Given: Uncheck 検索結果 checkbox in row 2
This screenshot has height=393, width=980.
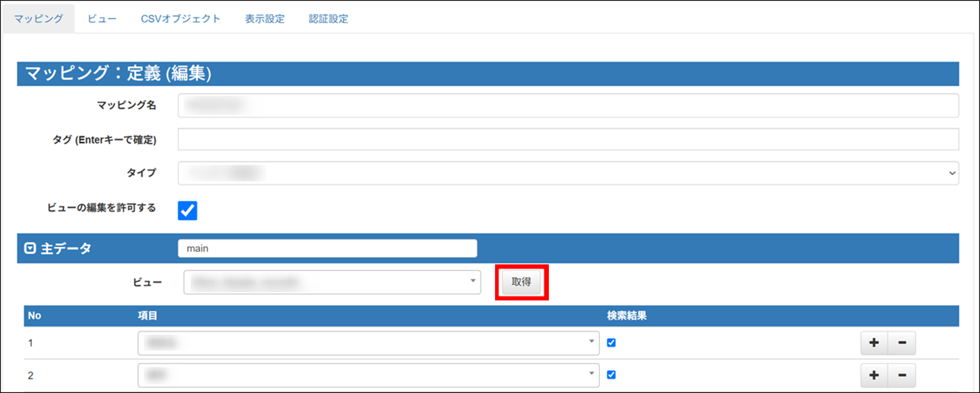Looking at the screenshot, I should pos(611,375).
